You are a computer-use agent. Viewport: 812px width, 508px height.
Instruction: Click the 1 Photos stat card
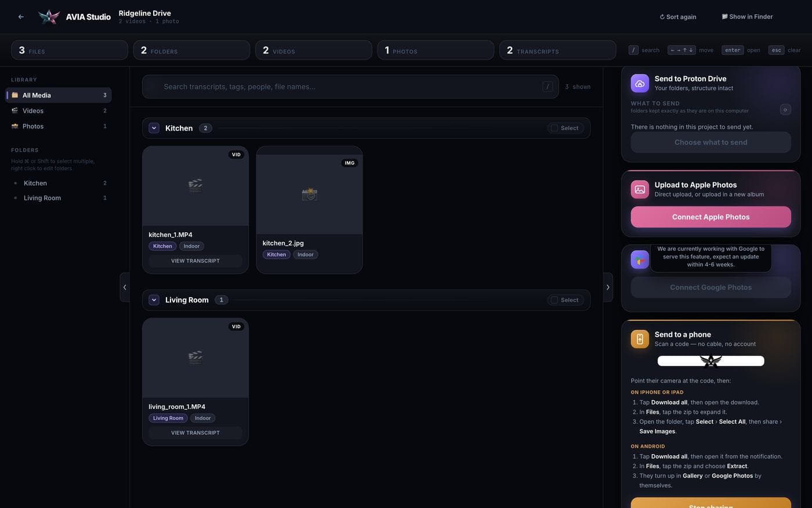pos(436,50)
